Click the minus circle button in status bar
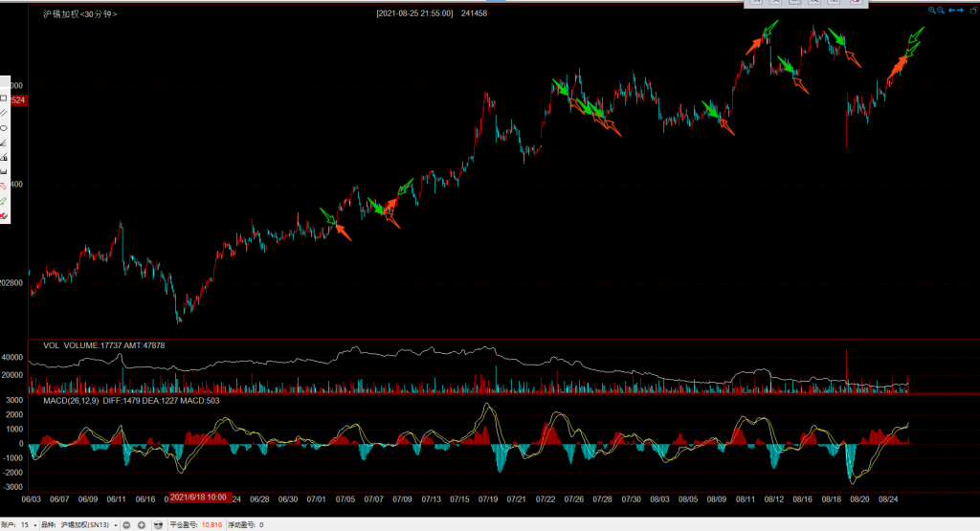This screenshot has width=980, height=531. tap(126, 524)
